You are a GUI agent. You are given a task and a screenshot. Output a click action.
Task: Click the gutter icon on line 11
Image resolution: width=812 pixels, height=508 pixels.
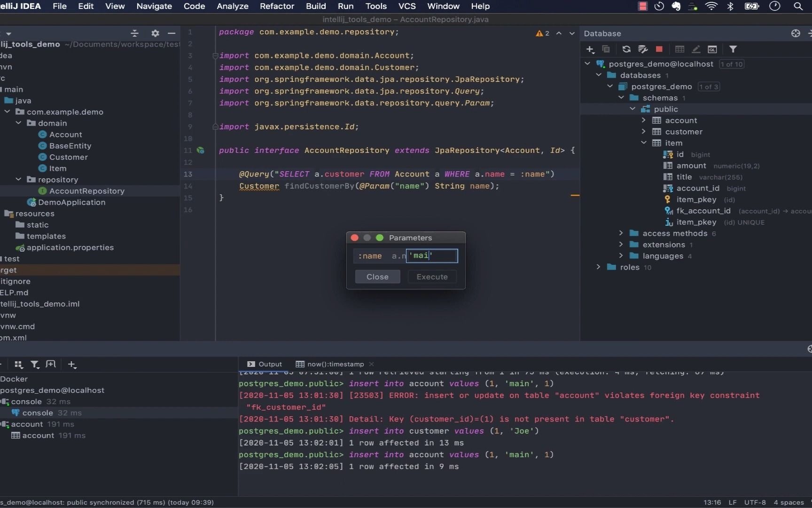[201, 151]
